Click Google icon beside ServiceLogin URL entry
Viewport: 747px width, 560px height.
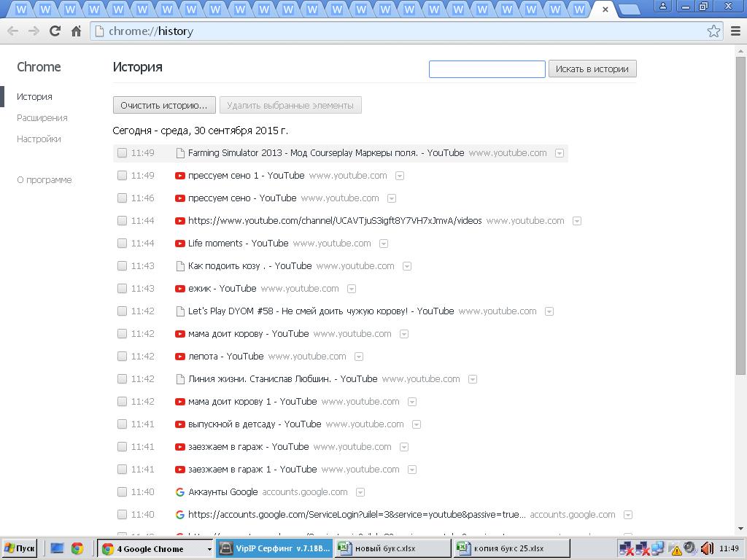tap(179, 515)
